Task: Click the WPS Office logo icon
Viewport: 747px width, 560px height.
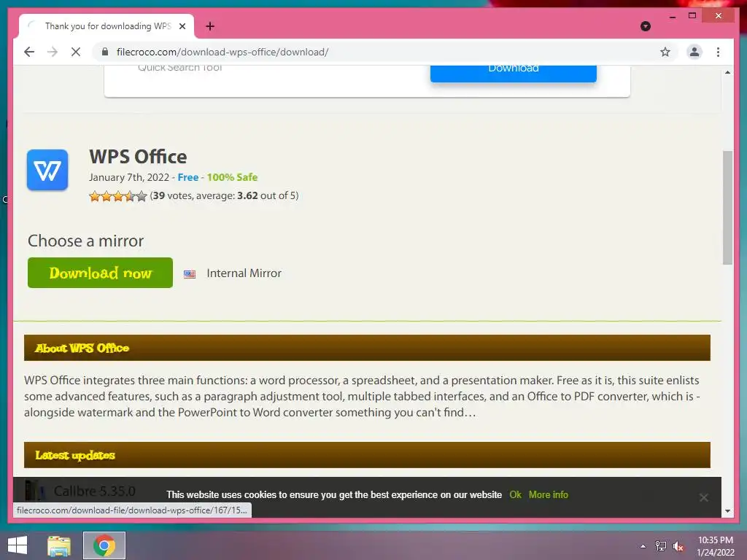Action: [47, 170]
